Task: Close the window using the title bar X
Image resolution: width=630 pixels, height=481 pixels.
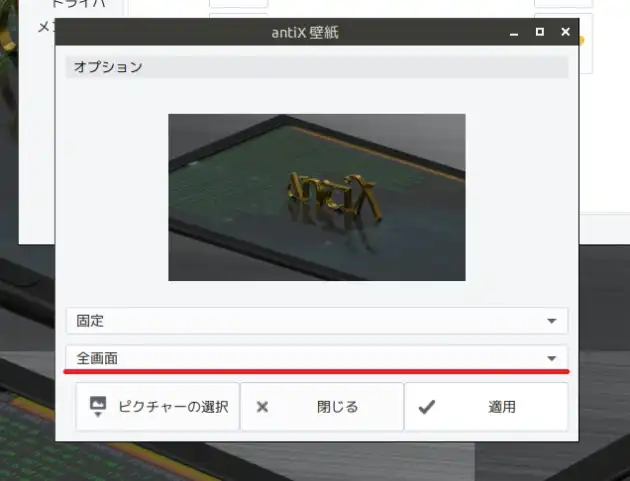Action: pos(566,33)
